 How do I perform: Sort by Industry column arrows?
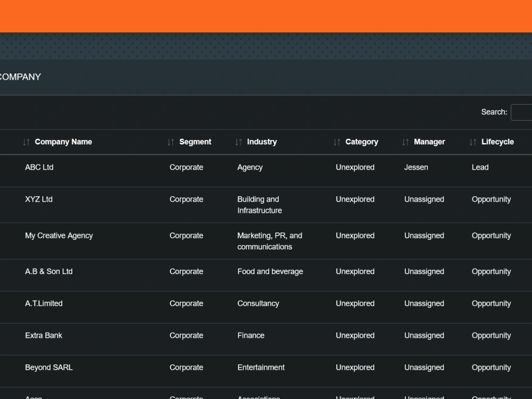(238, 142)
